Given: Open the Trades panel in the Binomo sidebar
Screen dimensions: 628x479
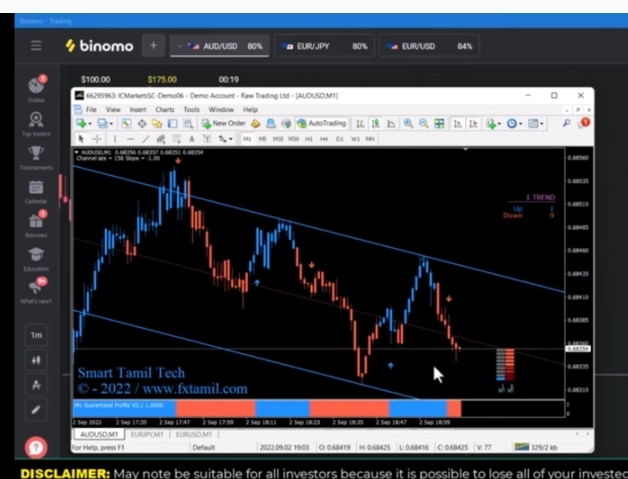Looking at the screenshot, I should (36, 89).
